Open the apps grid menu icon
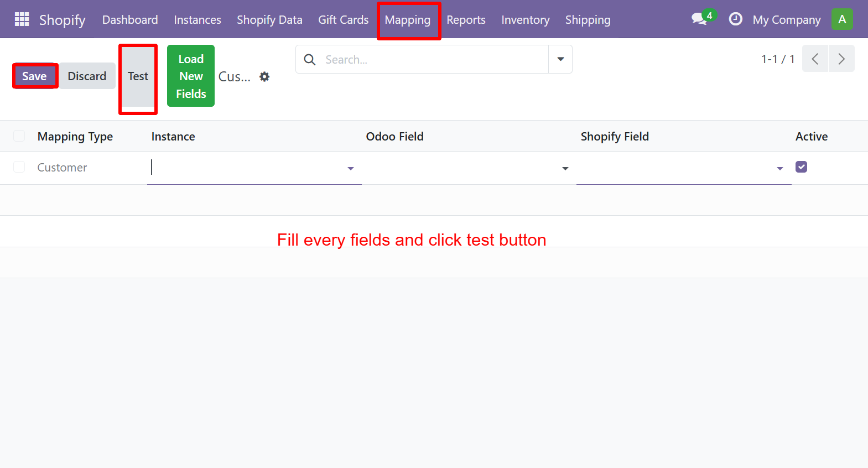 [22, 19]
